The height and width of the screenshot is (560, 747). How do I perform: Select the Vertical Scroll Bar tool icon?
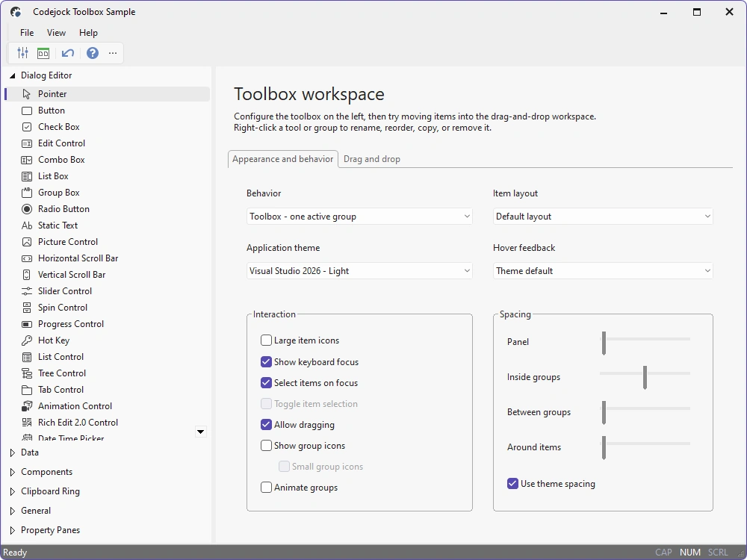pos(27,275)
